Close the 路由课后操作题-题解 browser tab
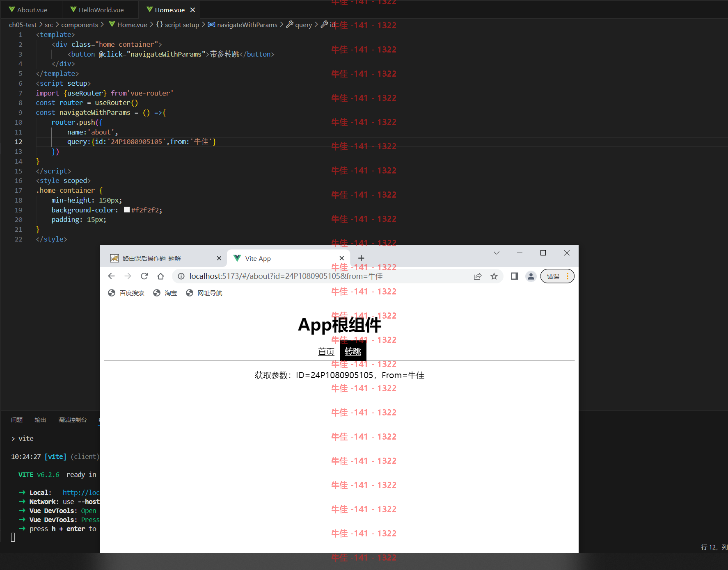The height and width of the screenshot is (570, 728). [219, 258]
